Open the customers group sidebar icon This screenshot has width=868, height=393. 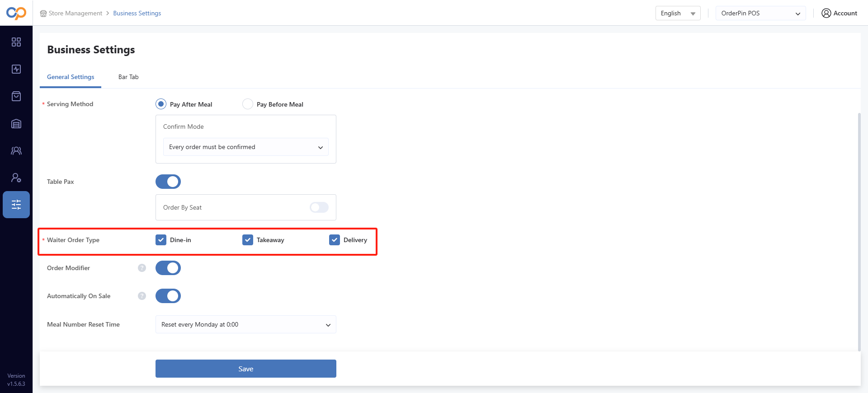point(16,151)
